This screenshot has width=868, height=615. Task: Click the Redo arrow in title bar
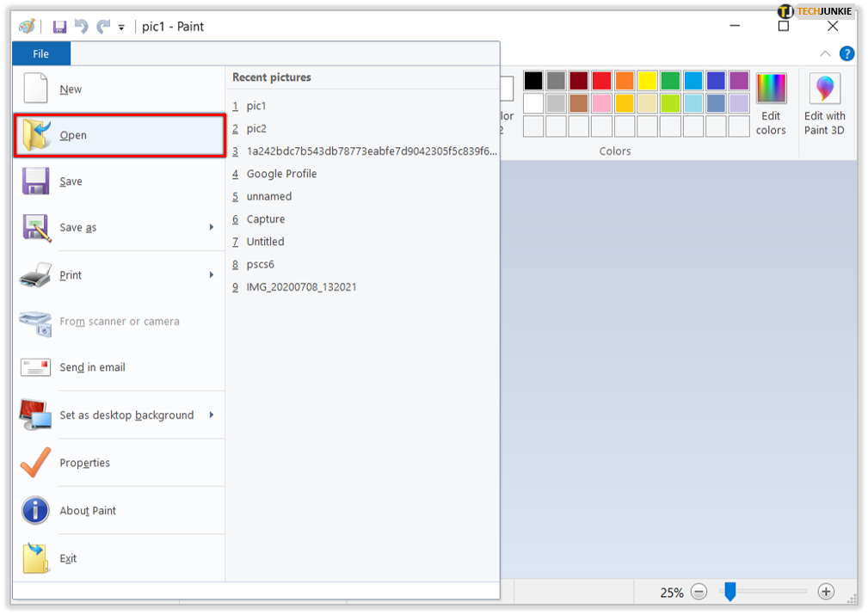[x=103, y=26]
